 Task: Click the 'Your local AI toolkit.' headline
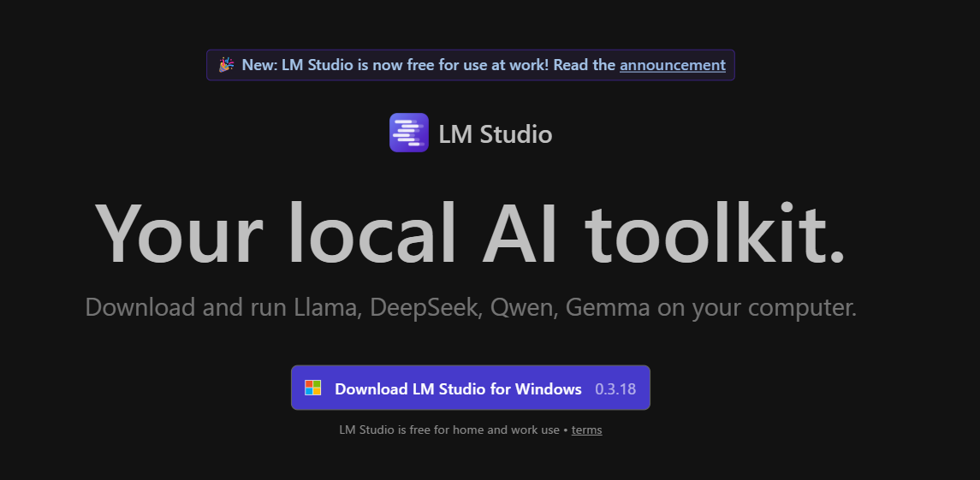(470, 234)
